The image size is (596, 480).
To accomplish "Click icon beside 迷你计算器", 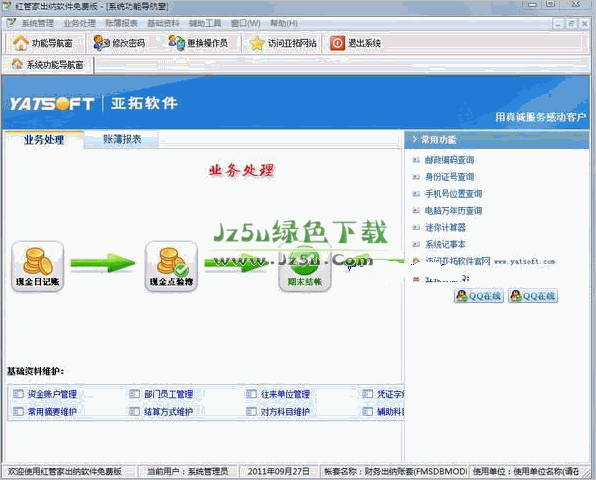I will [416, 227].
